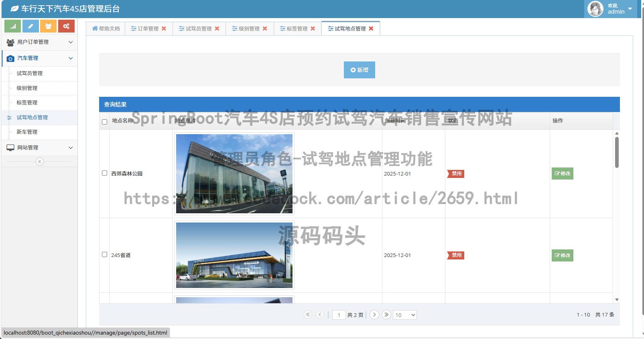Click 修改 for the 西郊森林公园 row

(562, 174)
